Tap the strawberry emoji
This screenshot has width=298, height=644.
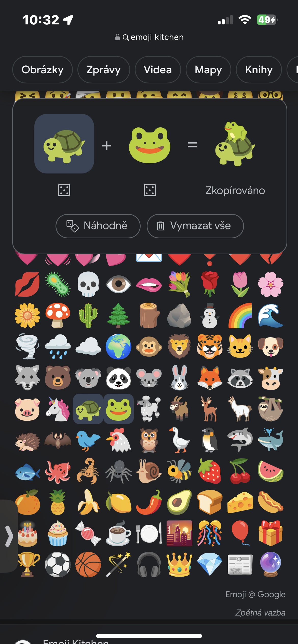[x=210, y=471]
